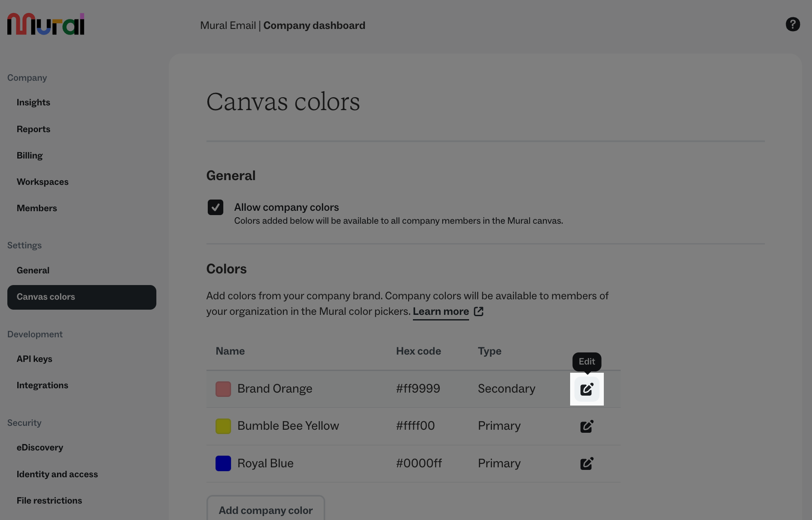Click the Hex code column header
The height and width of the screenshot is (520, 812).
pyautogui.click(x=419, y=351)
